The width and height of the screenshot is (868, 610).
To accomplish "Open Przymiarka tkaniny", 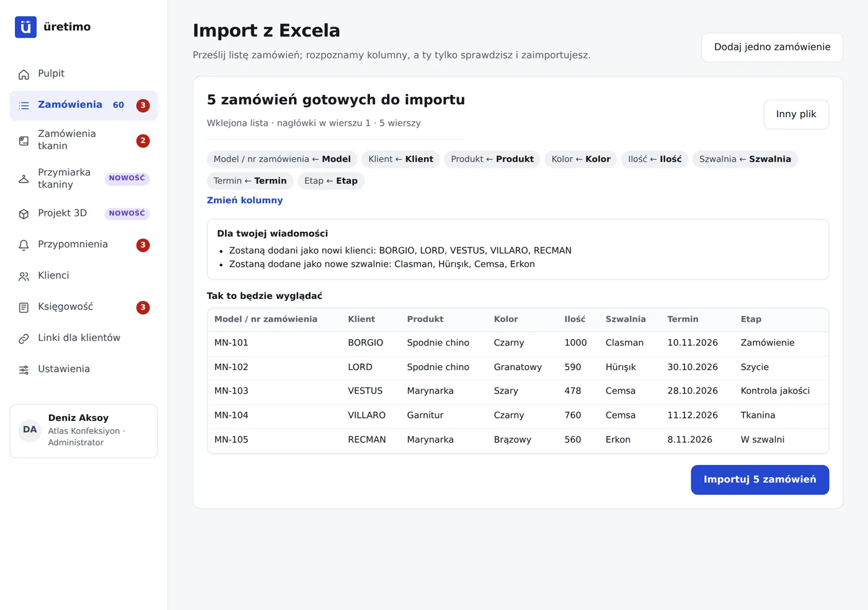I will [x=84, y=179].
